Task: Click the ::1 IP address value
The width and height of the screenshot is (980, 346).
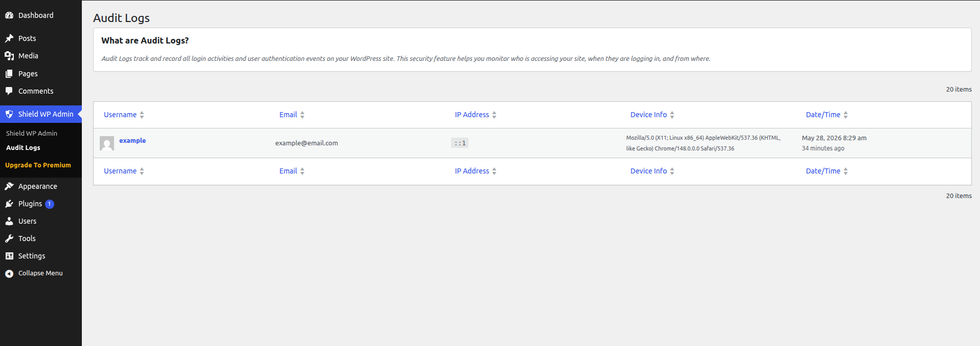Action: click(x=460, y=143)
